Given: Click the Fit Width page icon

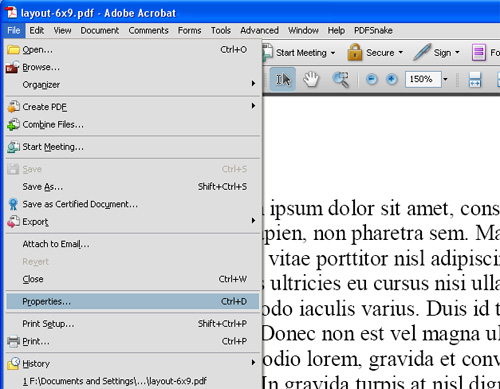Looking at the screenshot, I should click(x=475, y=79).
